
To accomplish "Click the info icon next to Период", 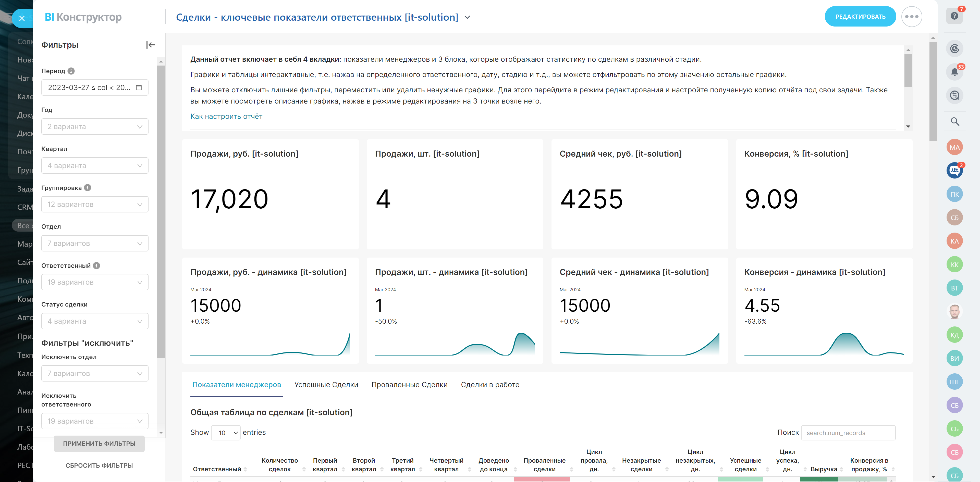I will coord(71,71).
